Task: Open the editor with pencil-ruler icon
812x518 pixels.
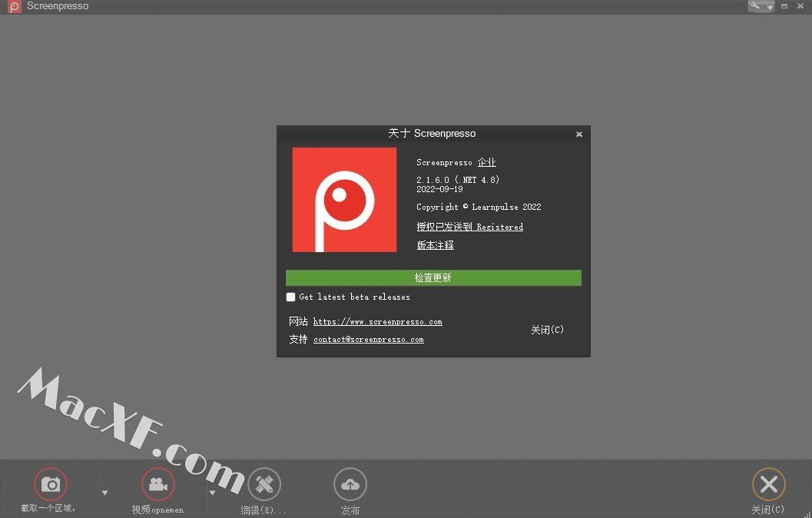Action: [x=264, y=484]
